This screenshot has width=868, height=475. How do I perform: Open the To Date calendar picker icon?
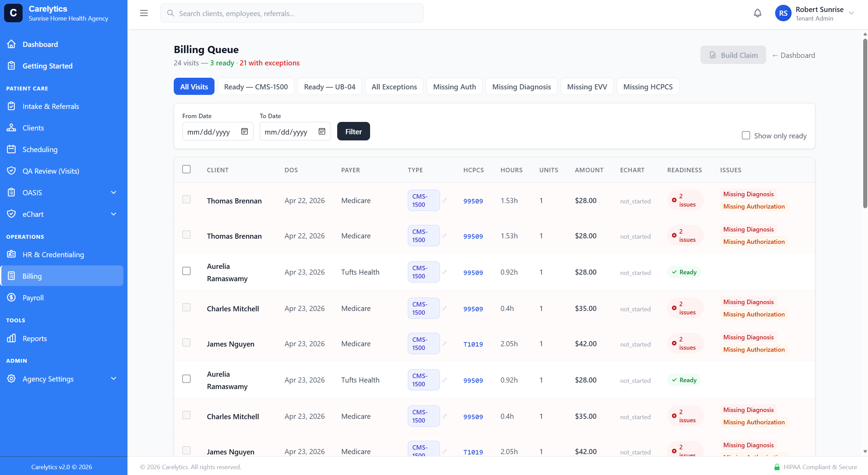[x=322, y=132]
